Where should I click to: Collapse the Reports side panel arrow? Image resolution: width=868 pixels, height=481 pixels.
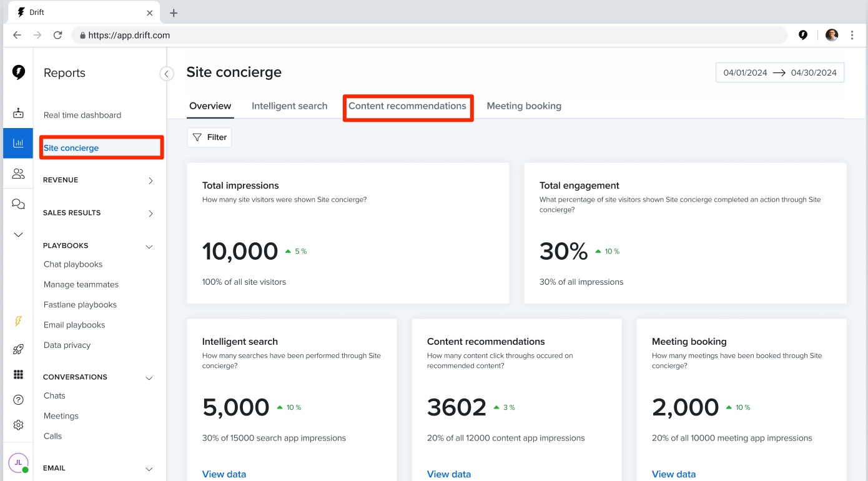pos(167,74)
